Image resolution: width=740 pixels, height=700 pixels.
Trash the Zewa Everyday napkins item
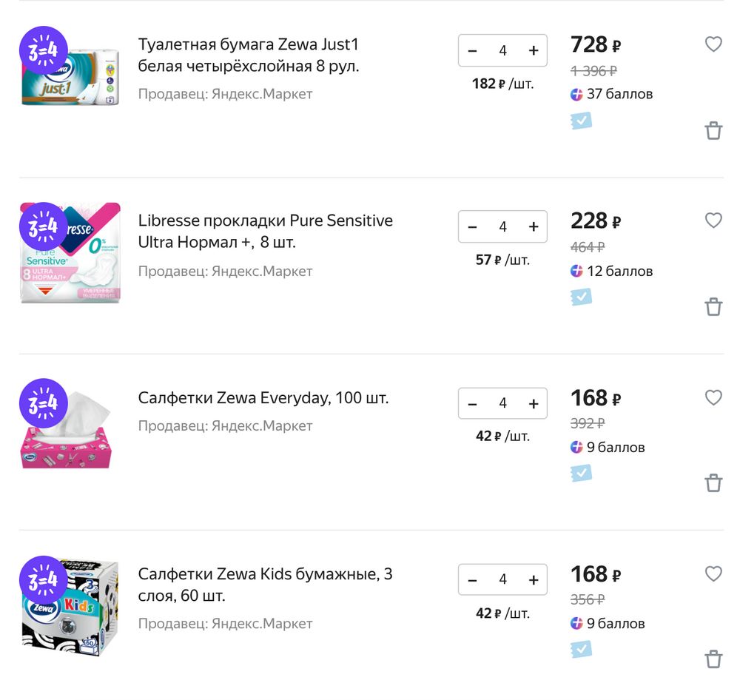tap(713, 483)
